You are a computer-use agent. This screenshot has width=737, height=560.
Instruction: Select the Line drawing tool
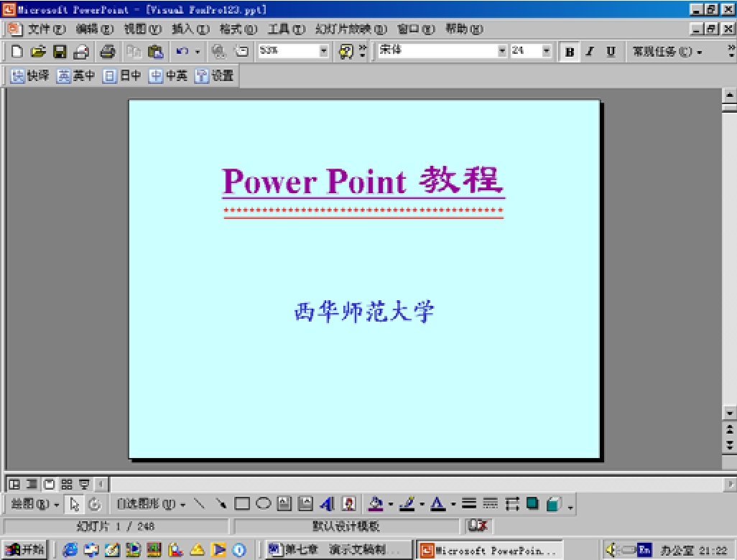coord(199,504)
